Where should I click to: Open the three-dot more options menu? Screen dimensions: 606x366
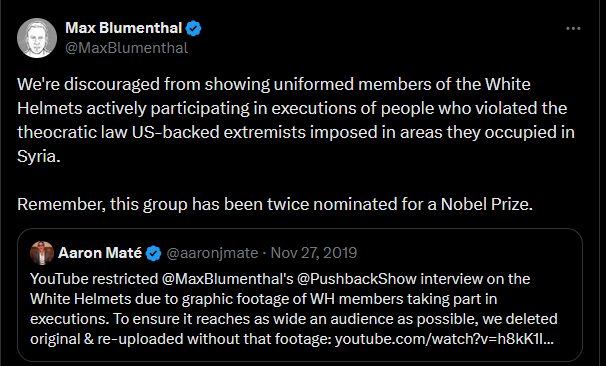point(573,29)
